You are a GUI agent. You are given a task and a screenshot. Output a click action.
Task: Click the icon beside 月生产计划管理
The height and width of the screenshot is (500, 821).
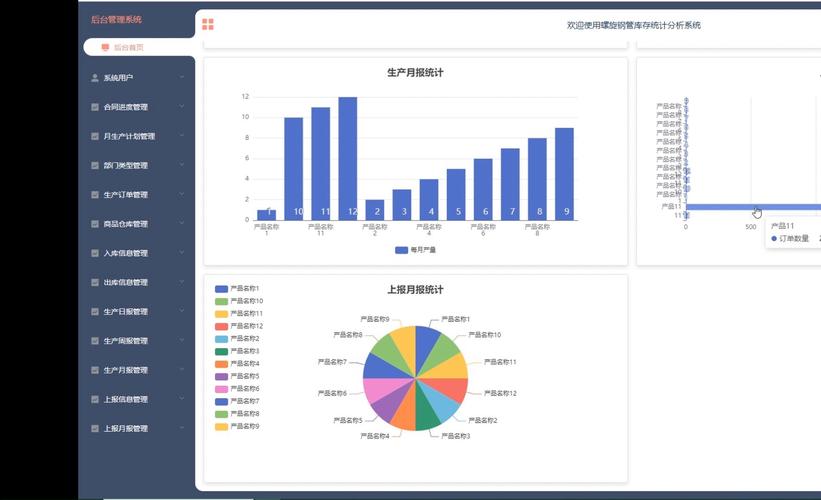(95, 136)
